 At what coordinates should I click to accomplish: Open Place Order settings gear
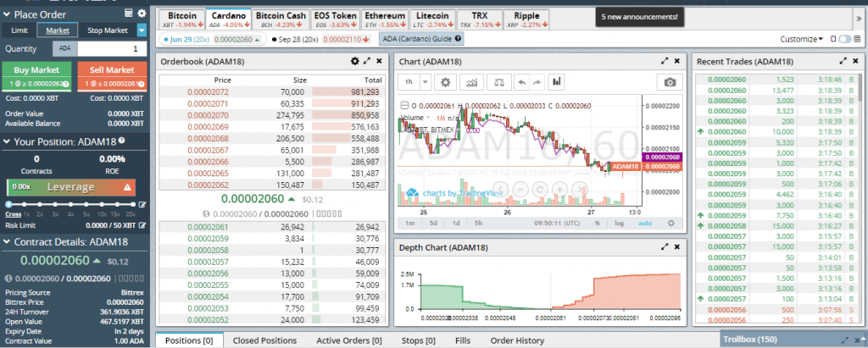pos(142,14)
